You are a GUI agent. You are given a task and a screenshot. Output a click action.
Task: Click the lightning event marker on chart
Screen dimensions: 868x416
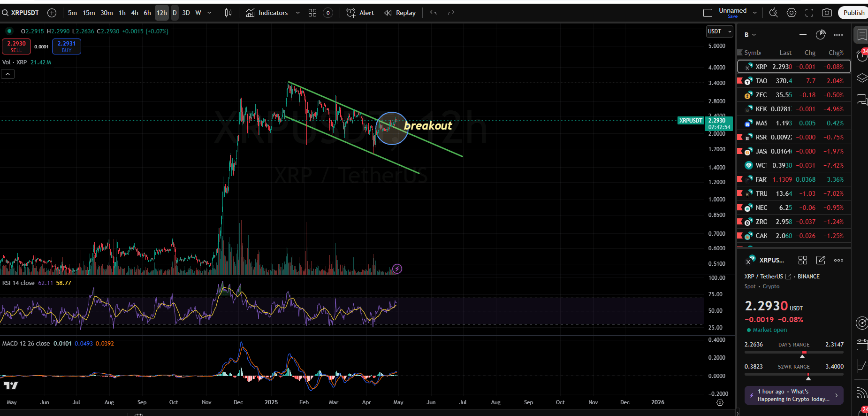tap(397, 269)
